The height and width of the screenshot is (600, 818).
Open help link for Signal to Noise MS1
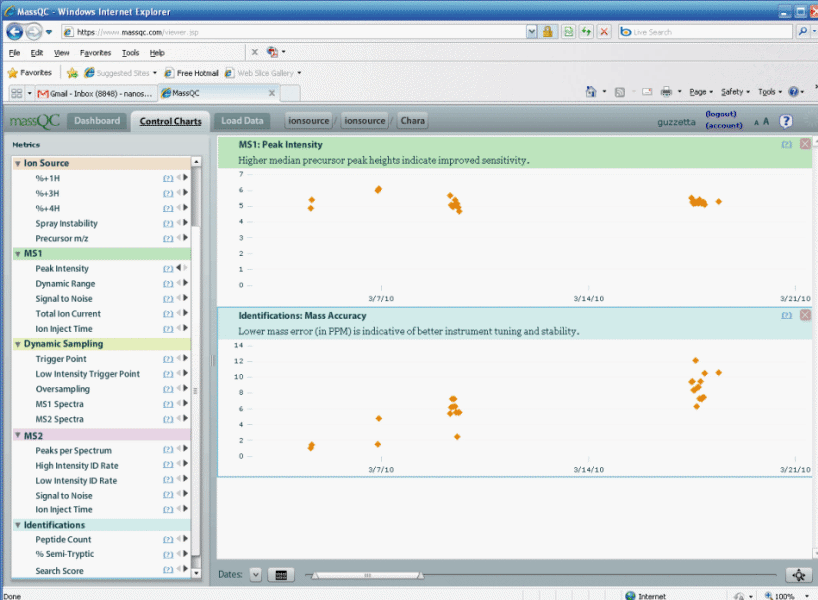pos(168,299)
